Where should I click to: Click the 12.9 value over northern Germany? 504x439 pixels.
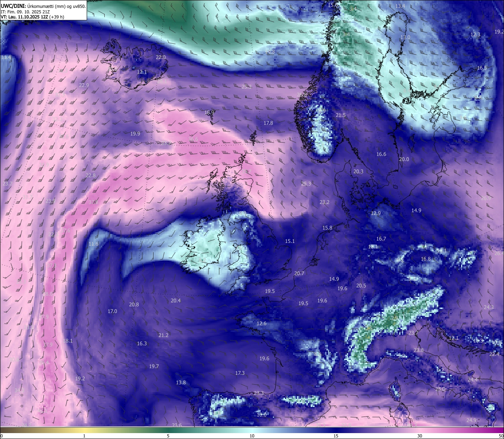click(376, 213)
